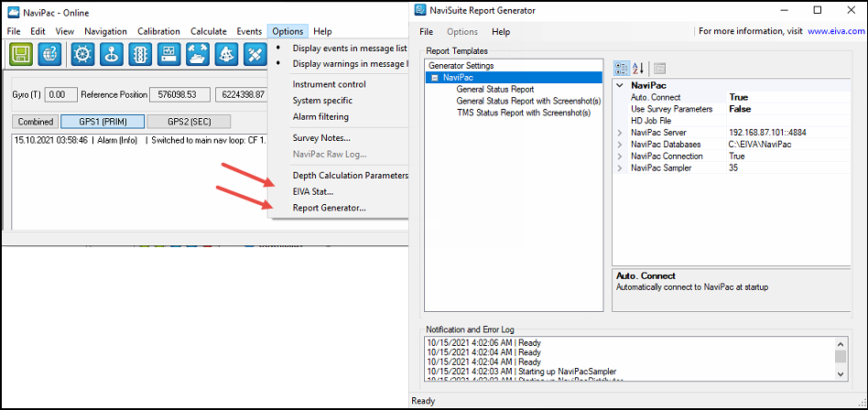This screenshot has height=410, width=868.
Task: Open the Navigation menu
Action: [x=105, y=31]
